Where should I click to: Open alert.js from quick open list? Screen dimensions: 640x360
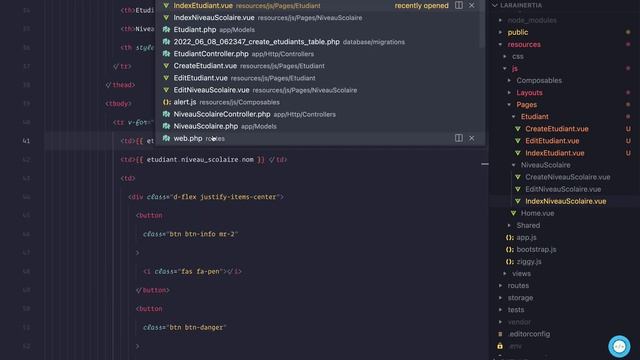(320, 102)
